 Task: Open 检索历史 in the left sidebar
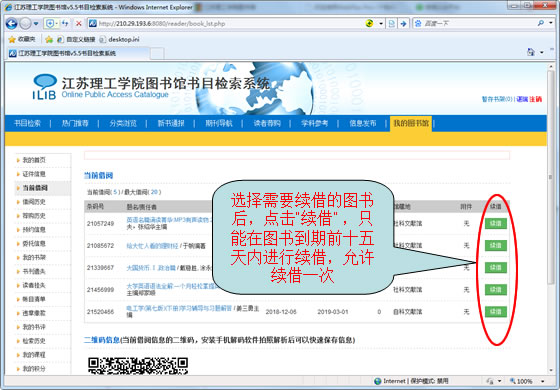pyautogui.click(x=34, y=341)
